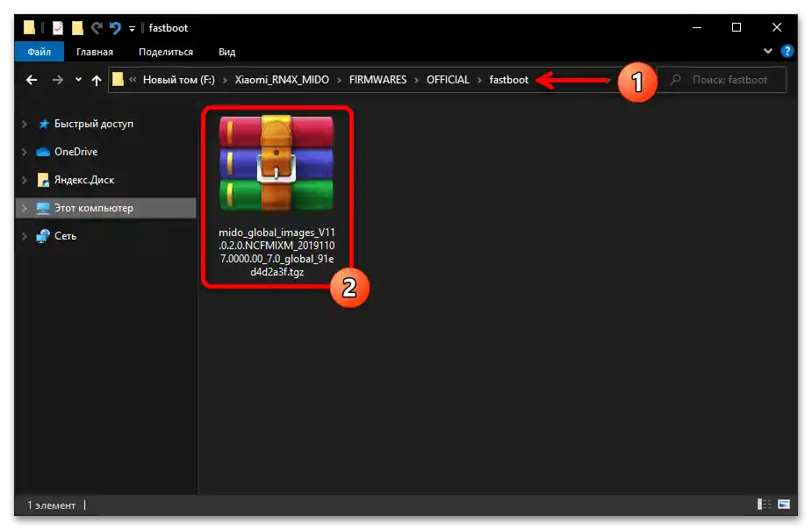Open dropdown arrow after Xiaomi_RN4X_MIDO
This screenshot has width=812, height=530.
pos(339,80)
